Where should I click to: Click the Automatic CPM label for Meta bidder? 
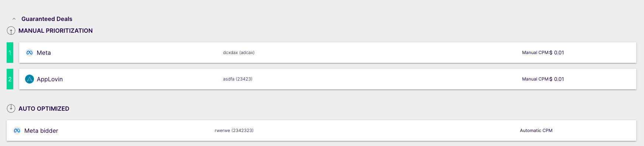point(536,131)
